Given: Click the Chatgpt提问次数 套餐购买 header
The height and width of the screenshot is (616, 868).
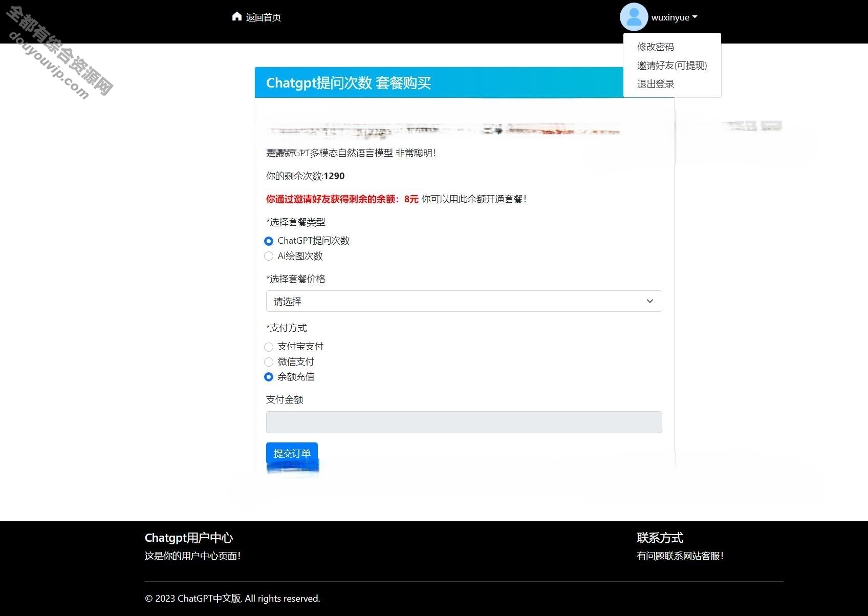Looking at the screenshot, I should (x=349, y=82).
